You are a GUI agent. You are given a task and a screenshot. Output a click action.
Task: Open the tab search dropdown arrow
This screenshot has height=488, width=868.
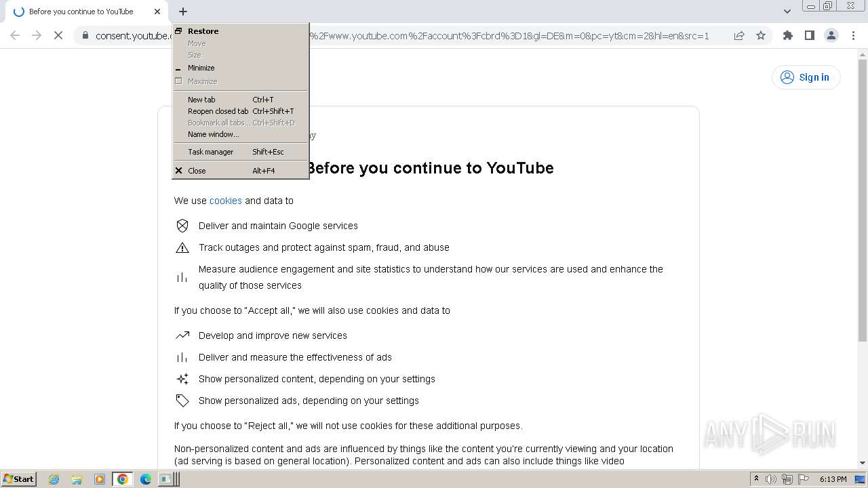(787, 12)
